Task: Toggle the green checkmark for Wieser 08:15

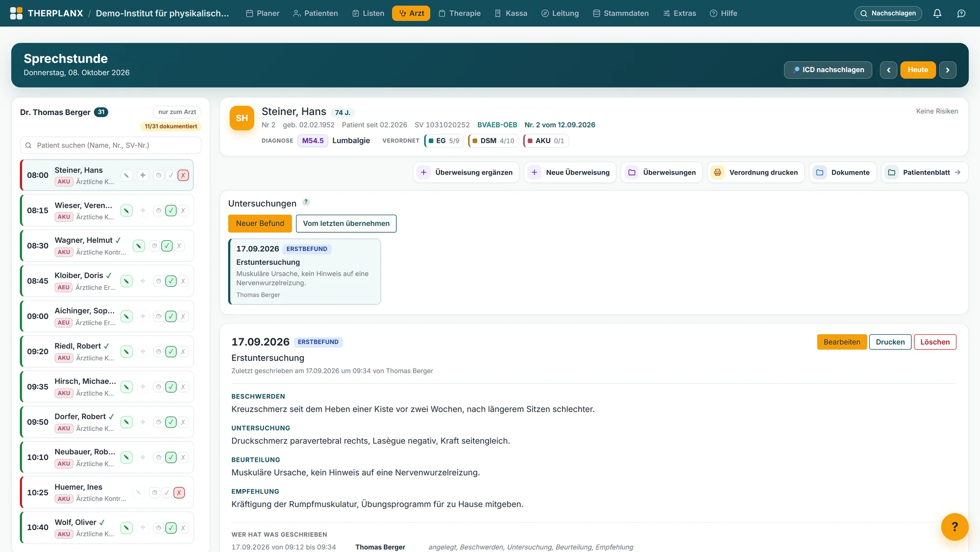Action: click(171, 210)
